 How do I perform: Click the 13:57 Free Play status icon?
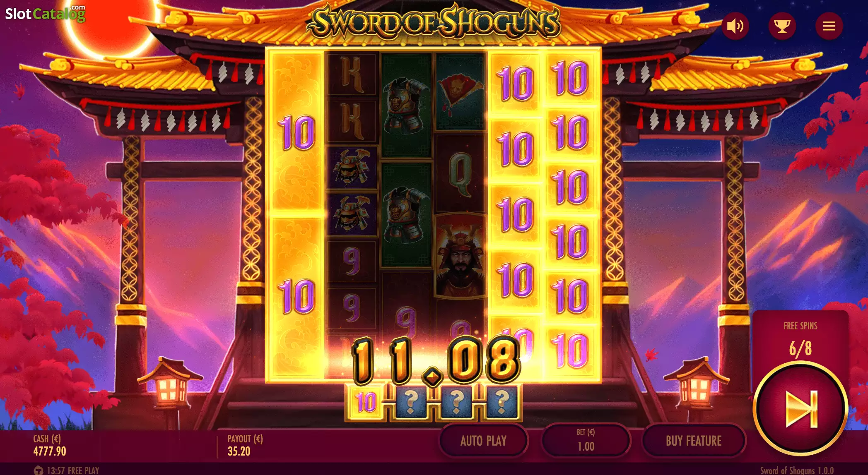coord(39,470)
